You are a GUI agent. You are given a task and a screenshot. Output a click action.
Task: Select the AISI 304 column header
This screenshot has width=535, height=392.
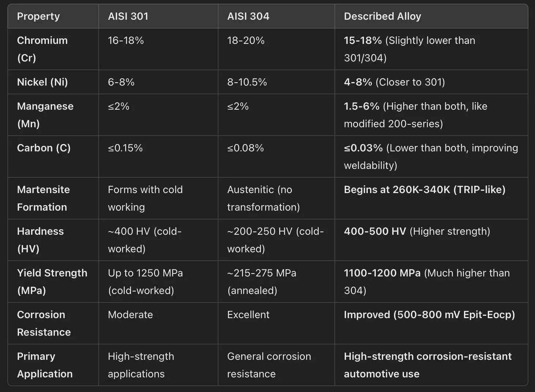(248, 16)
